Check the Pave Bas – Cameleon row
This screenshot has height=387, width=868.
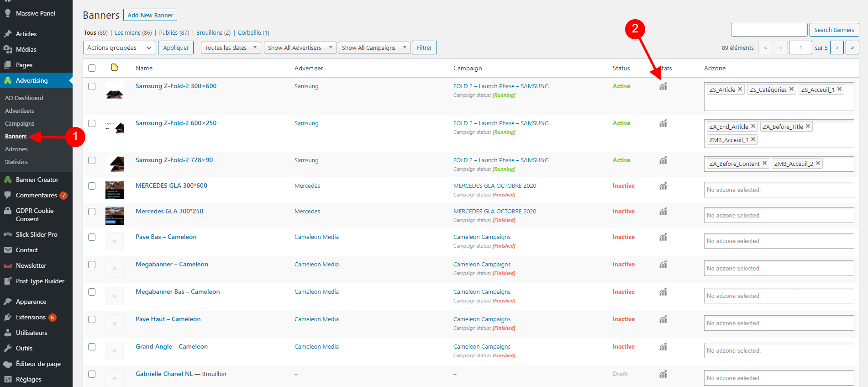pos(92,237)
